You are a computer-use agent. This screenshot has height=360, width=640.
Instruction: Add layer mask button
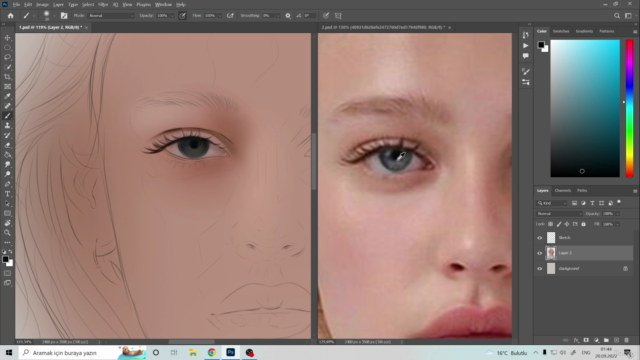pos(586,340)
